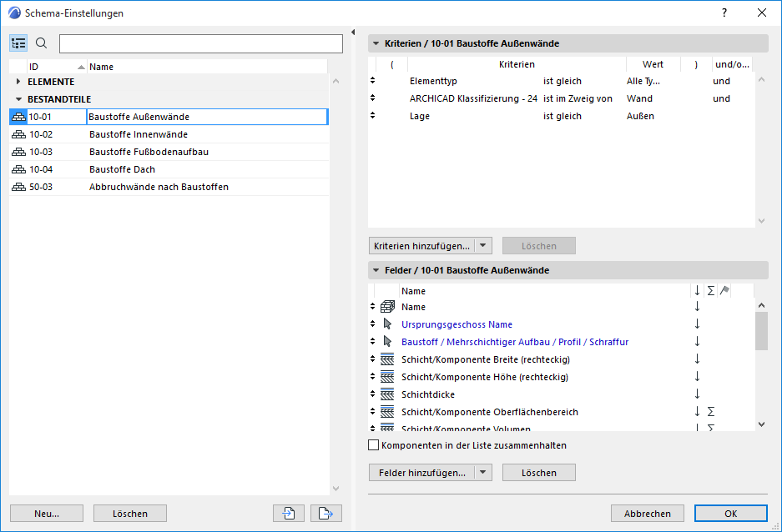This screenshot has width=782, height=532.
Task: Open the Kriterien hinzufügen dropdown arrow
Action: [x=484, y=246]
